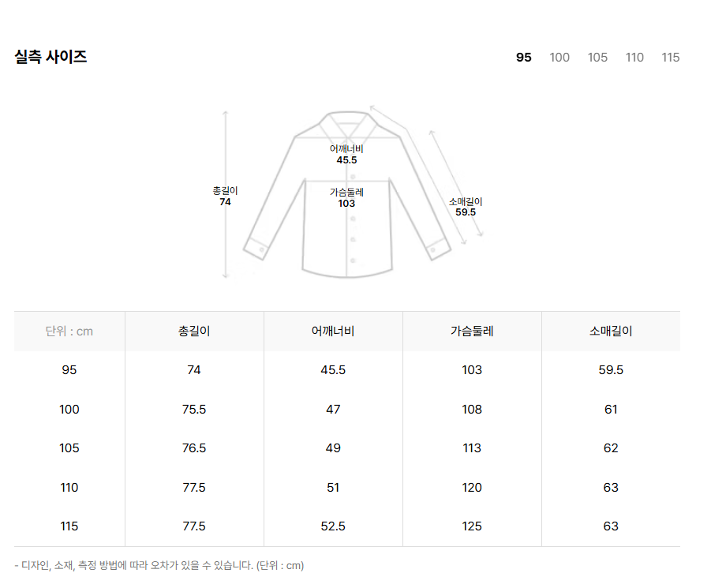
Task: Click the 52.5 shoulder width cell
Action: tap(333, 526)
